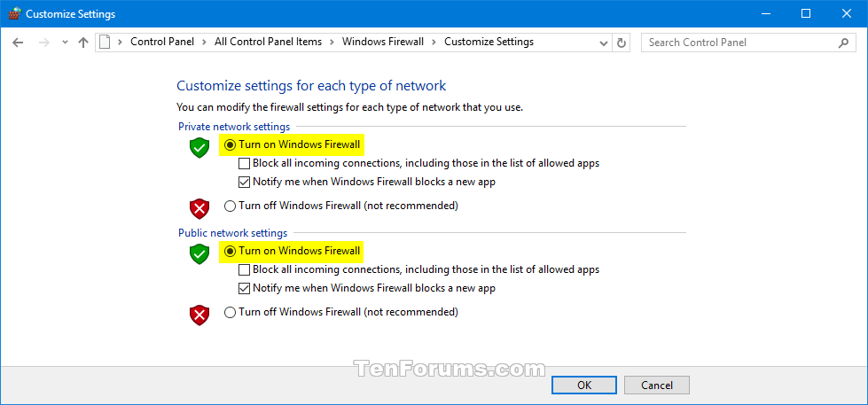868x405 pixels.
Task: Click the Forward navigation arrow
Action: click(x=45, y=42)
